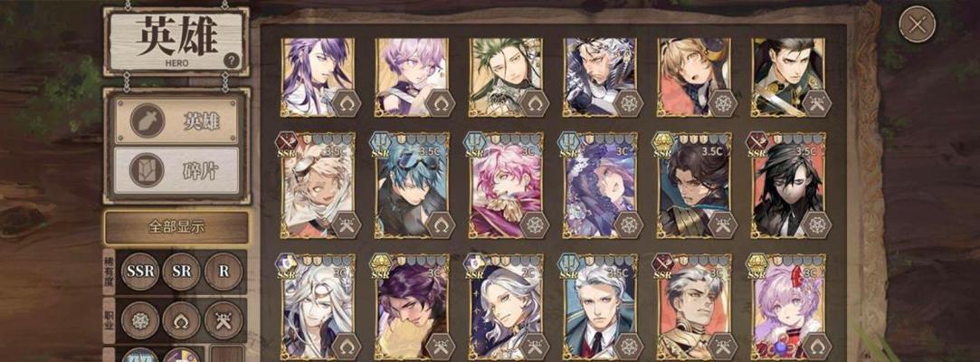Select the 英雄 tab
This screenshot has width=980, height=362.
(176, 120)
